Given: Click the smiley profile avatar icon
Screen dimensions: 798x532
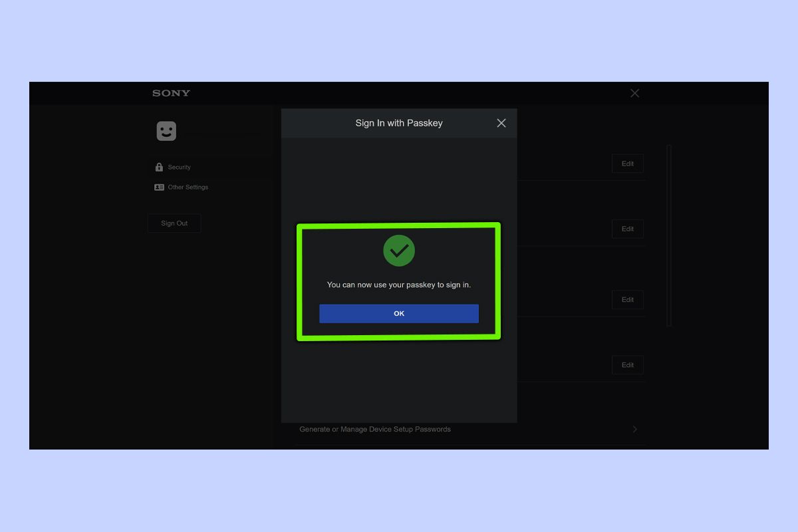Looking at the screenshot, I should click(165, 131).
